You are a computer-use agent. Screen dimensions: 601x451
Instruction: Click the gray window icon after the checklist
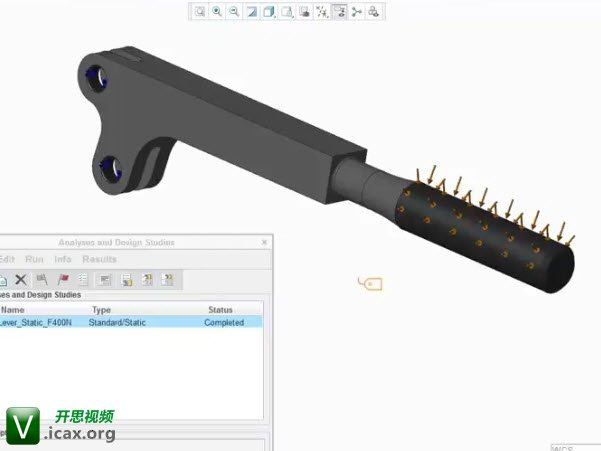[x=104, y=280]
